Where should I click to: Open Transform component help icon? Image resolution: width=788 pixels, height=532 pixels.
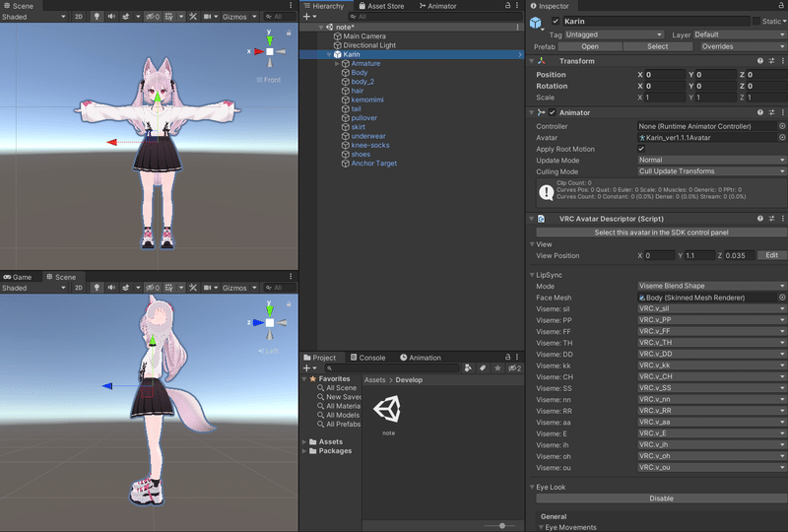point(760,61)
